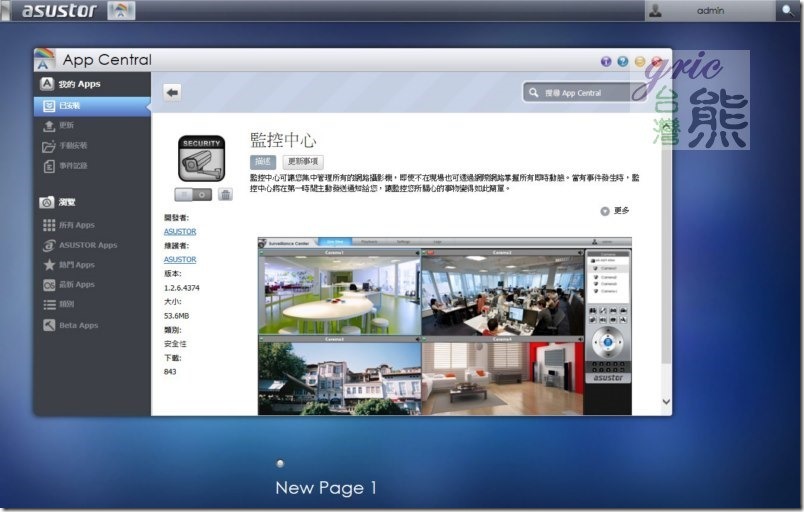Viewport: 804px width, 512px height.
Task: Toggle the Surveillance Center enable switch
Action: tap(193, 195)
